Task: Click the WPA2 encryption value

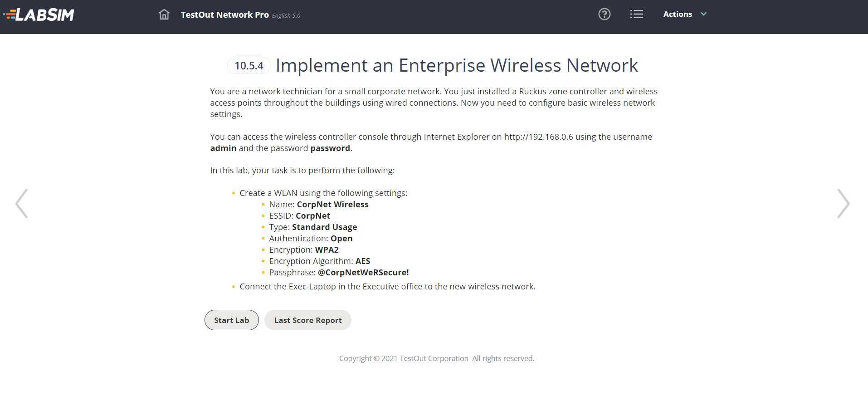Action: click(327, 249)
